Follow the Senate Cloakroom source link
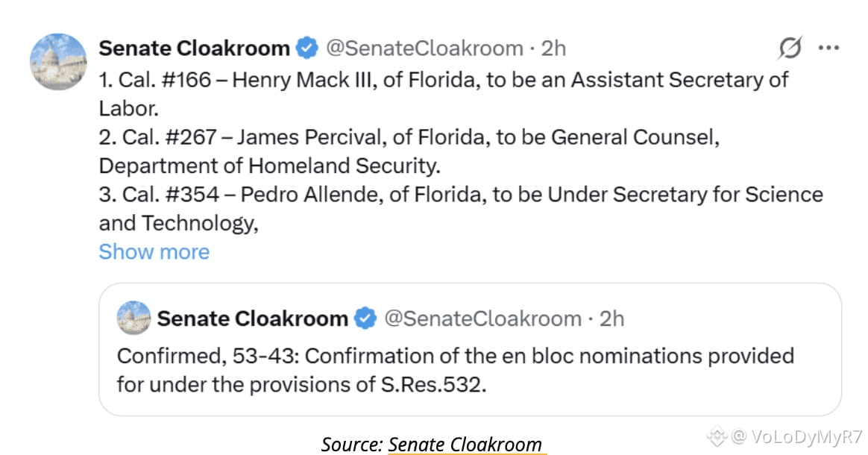Screen dimensions: 868x455 coord(465,445)
